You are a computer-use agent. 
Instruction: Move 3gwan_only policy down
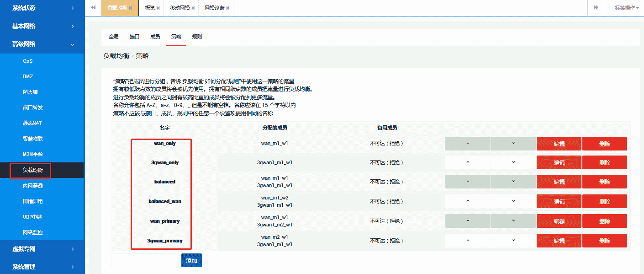(x=513, y=162)
